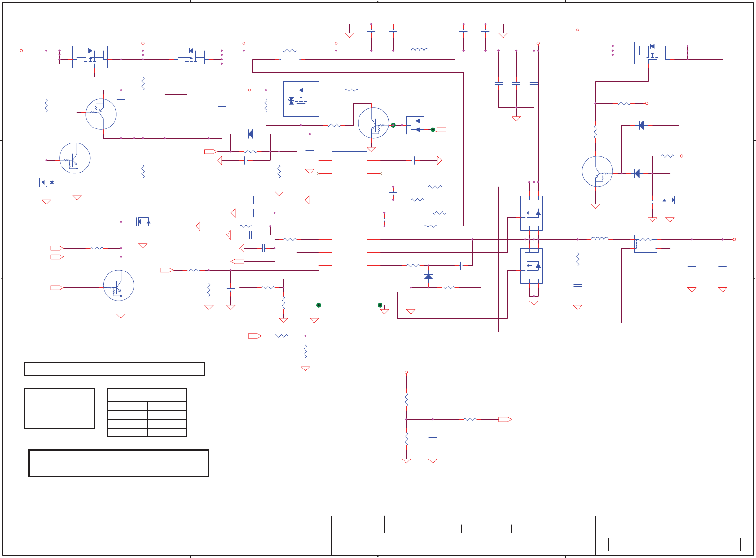Click the dual-diode package beside the green test points

pyautogui.click(x=415, y=125)
